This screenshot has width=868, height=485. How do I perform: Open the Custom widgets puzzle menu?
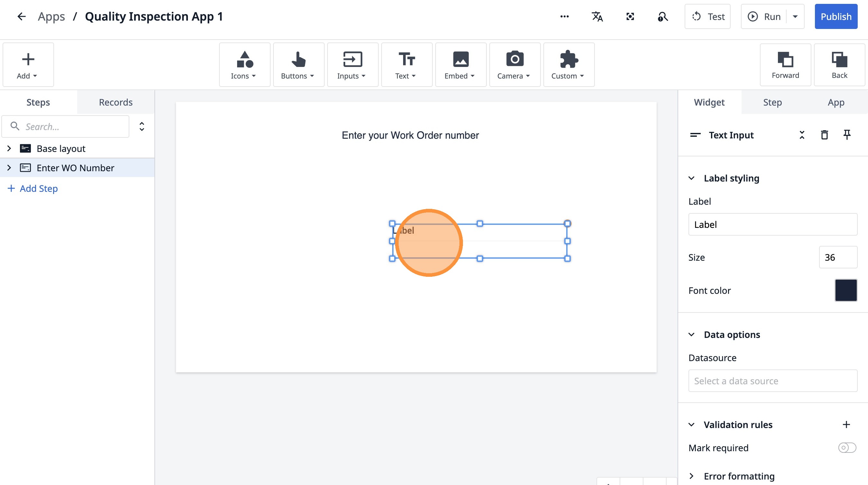[x=568, y=65]
